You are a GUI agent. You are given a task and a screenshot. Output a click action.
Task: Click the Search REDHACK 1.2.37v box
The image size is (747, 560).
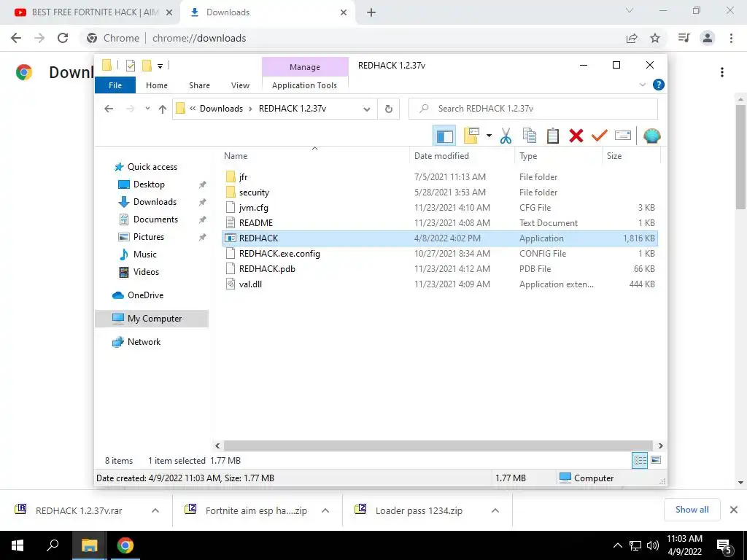pyautogui.click(x=533, y=109)
